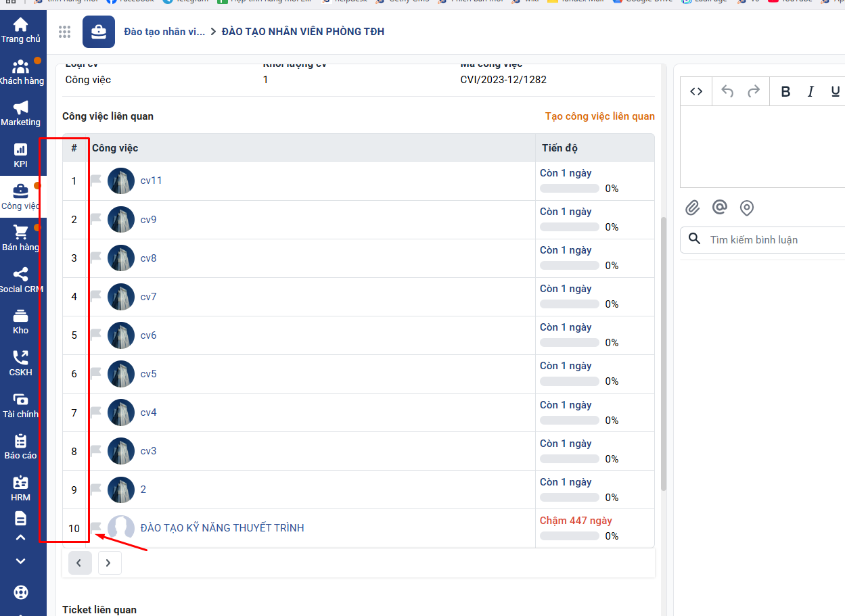The height and width of the screenshot is (616, 845).
Task: Go to next page of related tasks
Action: click(109, 563)
